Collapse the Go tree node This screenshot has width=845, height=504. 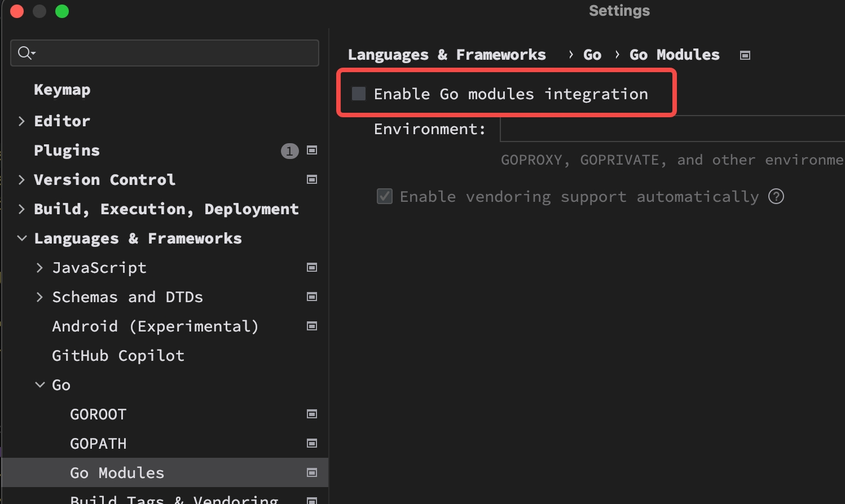pyautogui.click(x=39, y=384)
